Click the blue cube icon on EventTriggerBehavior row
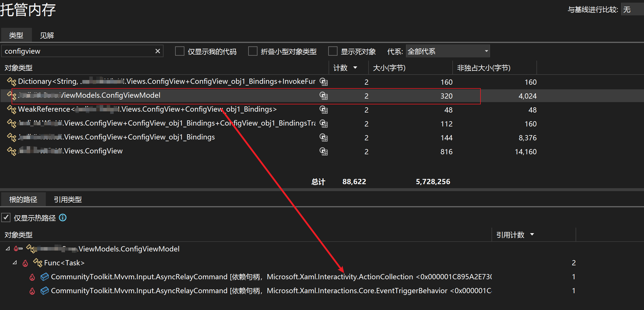Screen dimensions: 644x310 (x=45, y=291)
